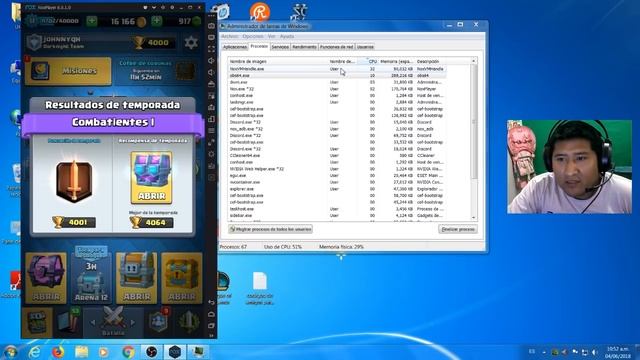Click Nox sidebar volume up icon
Screen dimensions: 640x360
click(211, 61)
